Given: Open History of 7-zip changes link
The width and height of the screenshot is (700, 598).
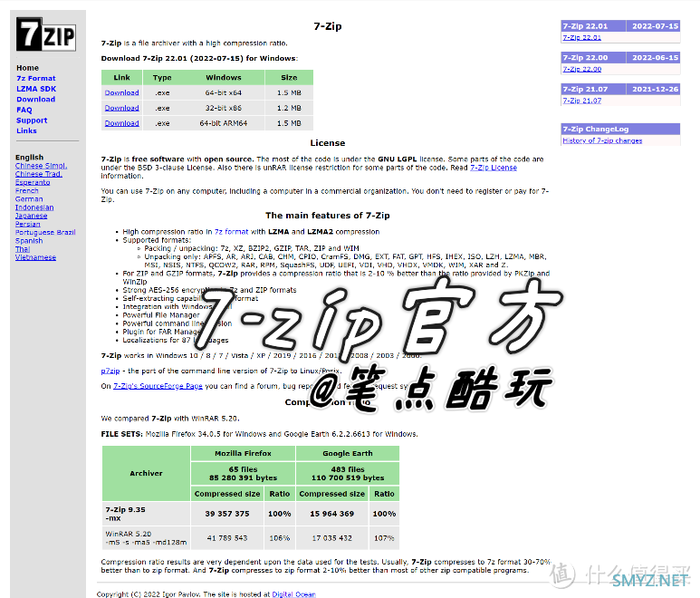Looking at the screenshot, I should [602, 140].
